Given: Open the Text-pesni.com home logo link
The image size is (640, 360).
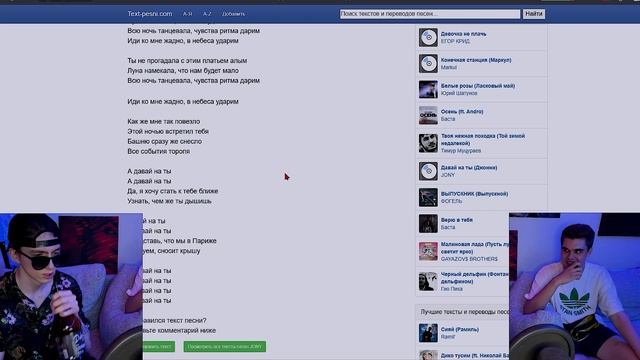Looking at the screenshot, I should coord(149,13).
